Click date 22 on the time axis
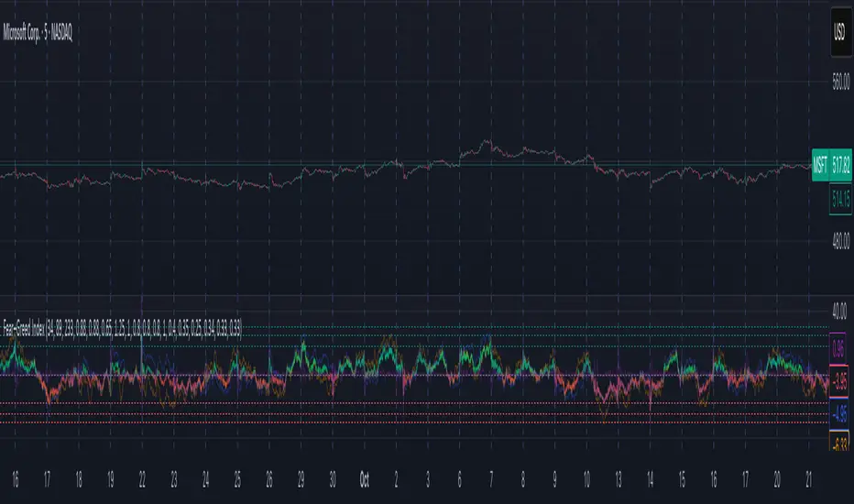Viewport: 854px width, 504px height. pyautogui.click(x=142, y=477)
